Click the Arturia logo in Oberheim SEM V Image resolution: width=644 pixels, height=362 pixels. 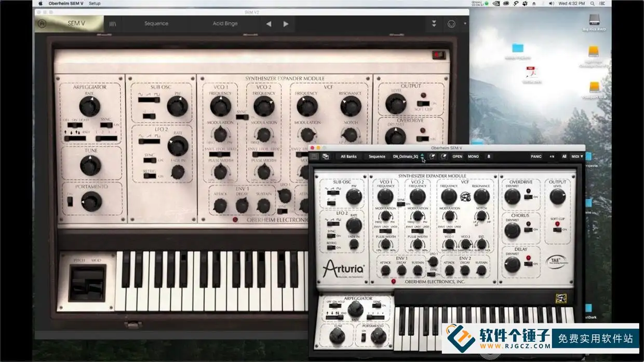click(x=343, y=269)
